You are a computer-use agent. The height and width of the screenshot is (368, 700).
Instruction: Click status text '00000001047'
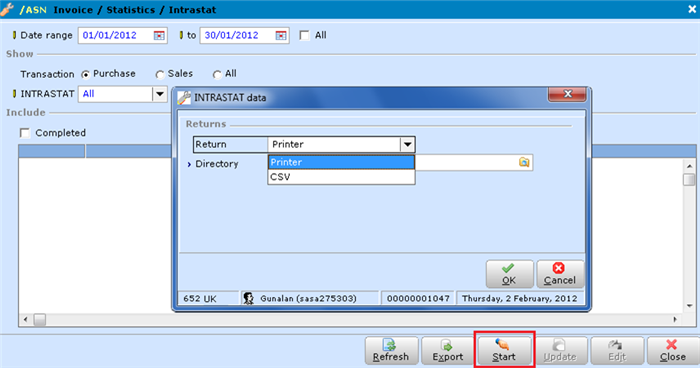click(x=418, y=299)
